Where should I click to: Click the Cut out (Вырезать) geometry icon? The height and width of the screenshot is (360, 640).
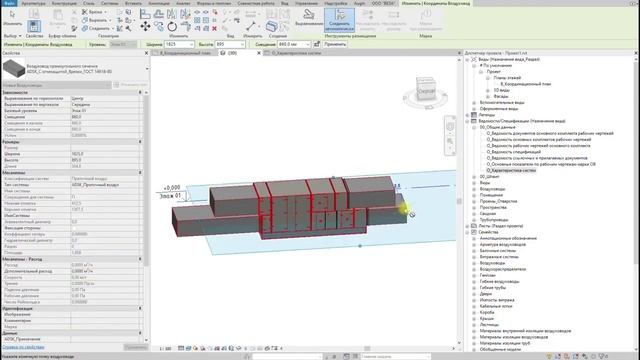point(84,20)
